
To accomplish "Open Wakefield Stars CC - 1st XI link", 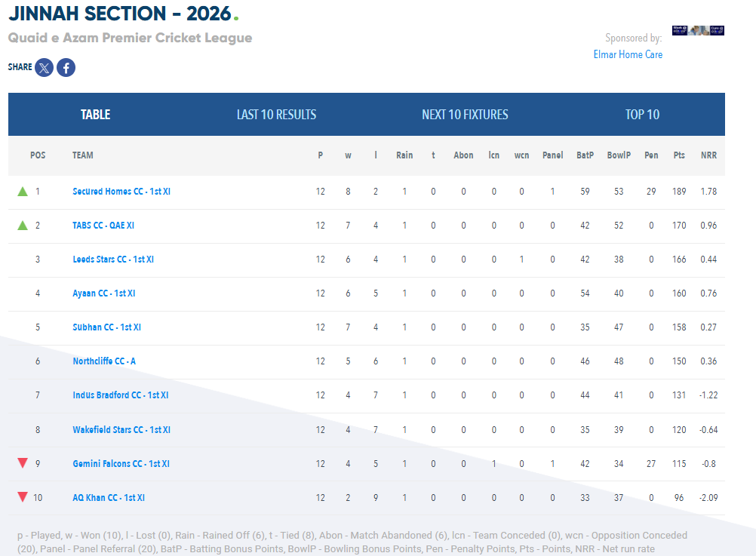I will (121, 430).
